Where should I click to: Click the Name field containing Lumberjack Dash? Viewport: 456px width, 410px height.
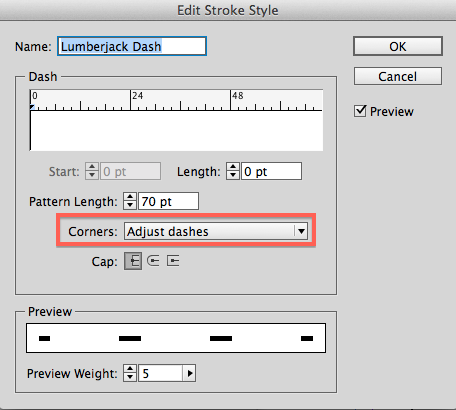(x=132, y=46)
